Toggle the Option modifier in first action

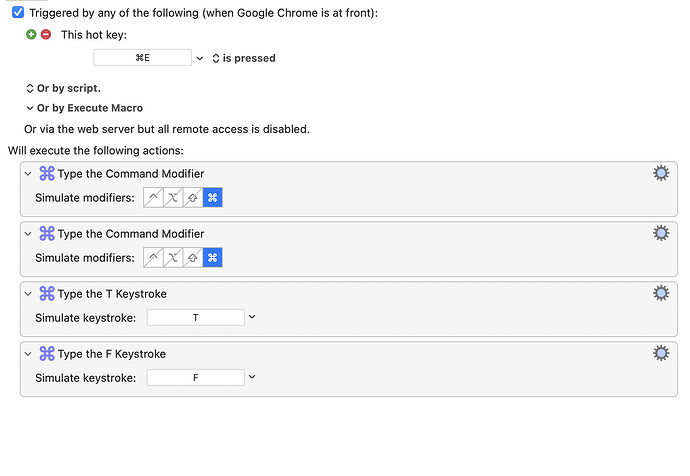(173, 198)
